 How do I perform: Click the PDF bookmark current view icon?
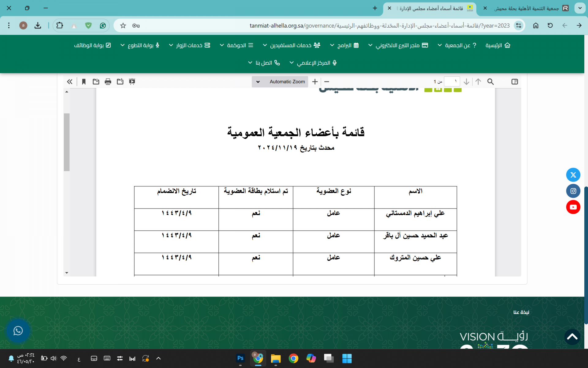click(x=84, y=82)
